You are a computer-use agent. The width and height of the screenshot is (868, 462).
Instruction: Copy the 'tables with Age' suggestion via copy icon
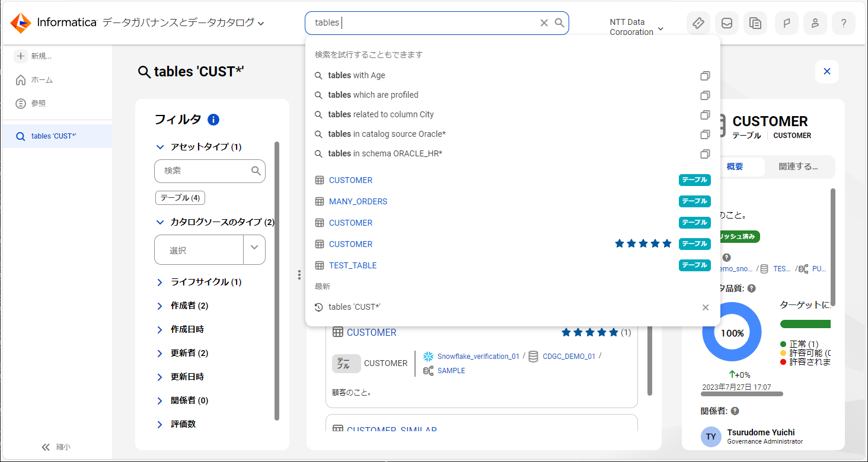[x=705, y=76]
